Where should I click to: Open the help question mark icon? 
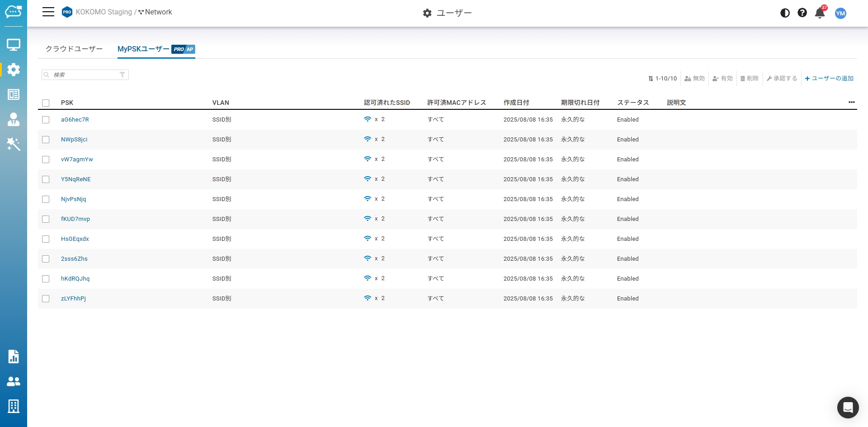[802, 13]
